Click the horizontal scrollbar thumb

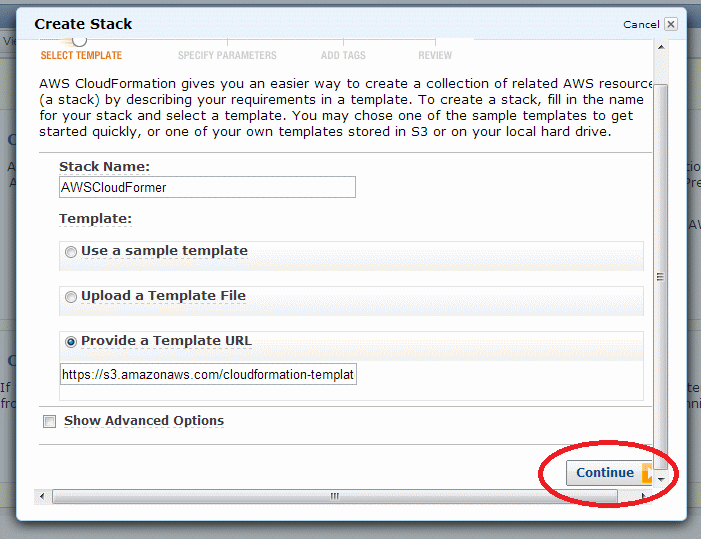coord(335,496)
